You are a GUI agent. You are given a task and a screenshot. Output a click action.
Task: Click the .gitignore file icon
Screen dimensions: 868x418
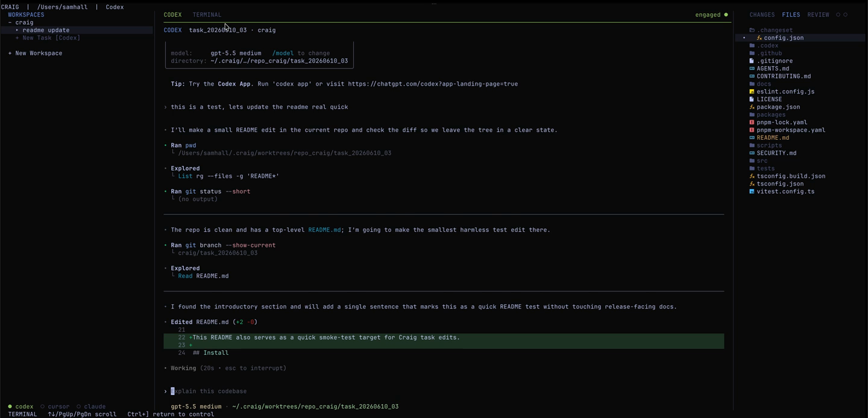pos(752,61)
